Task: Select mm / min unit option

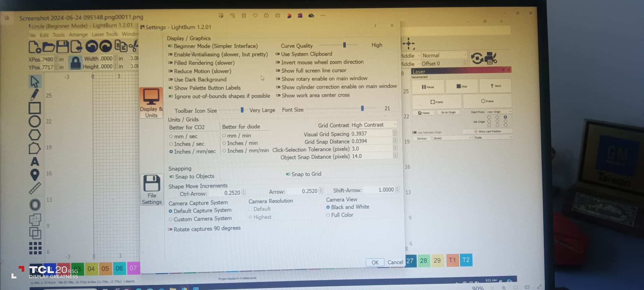Action: 224,136
